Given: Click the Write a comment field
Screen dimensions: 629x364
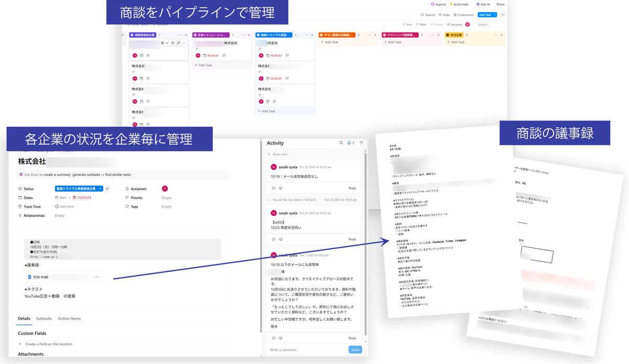Looking at the screenshot, I should click(x=308, y=350).
